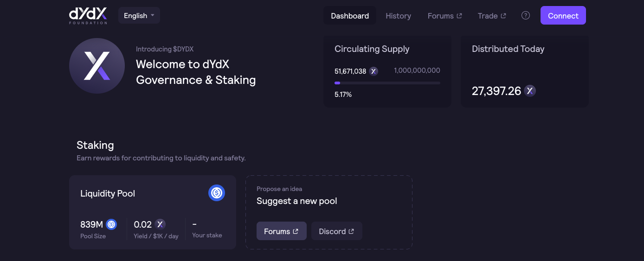
Task: Open the Discord button link
Action: (336, 231)
